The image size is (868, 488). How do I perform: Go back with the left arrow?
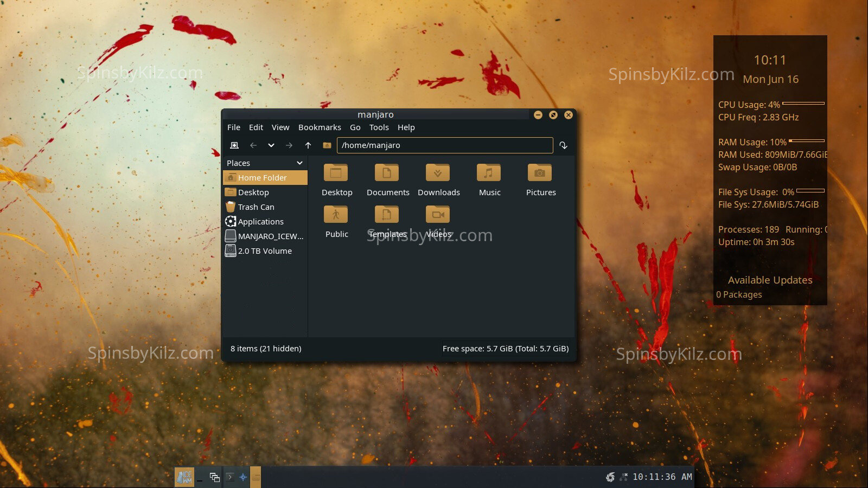253,145
